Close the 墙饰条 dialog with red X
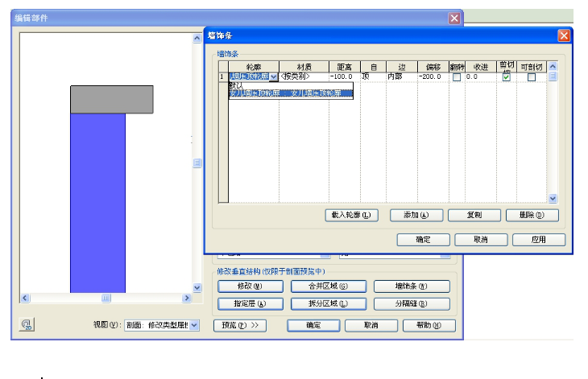Screen dimensions: 588x379 coord(564,36)
